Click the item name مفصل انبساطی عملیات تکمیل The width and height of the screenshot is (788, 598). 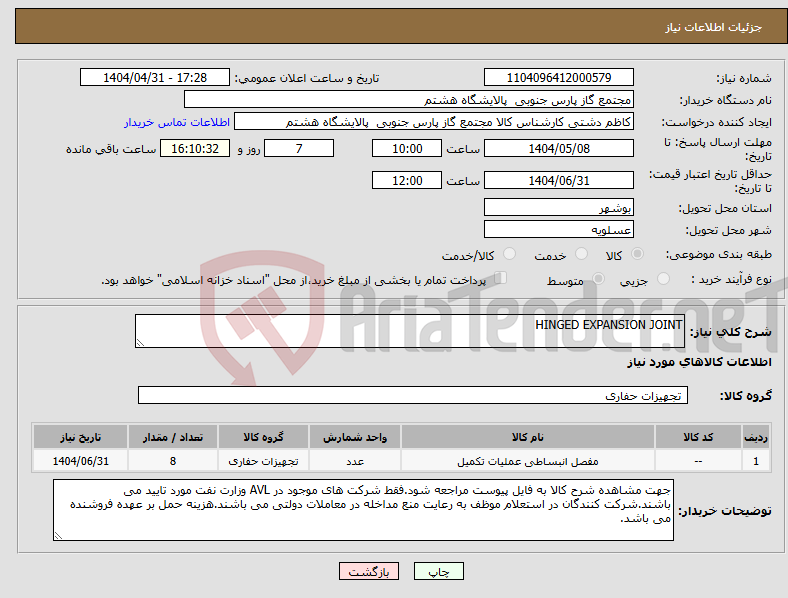[x=528, y=461]
